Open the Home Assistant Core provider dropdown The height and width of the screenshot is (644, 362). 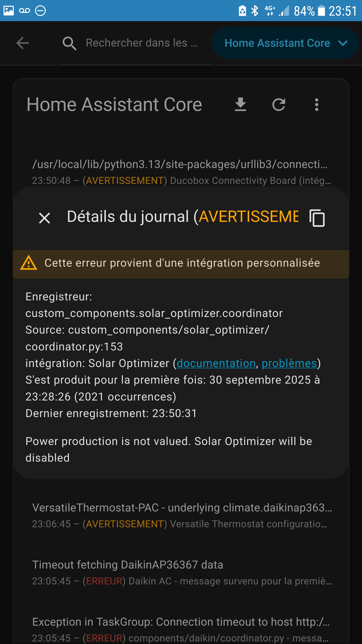point(285,43)
